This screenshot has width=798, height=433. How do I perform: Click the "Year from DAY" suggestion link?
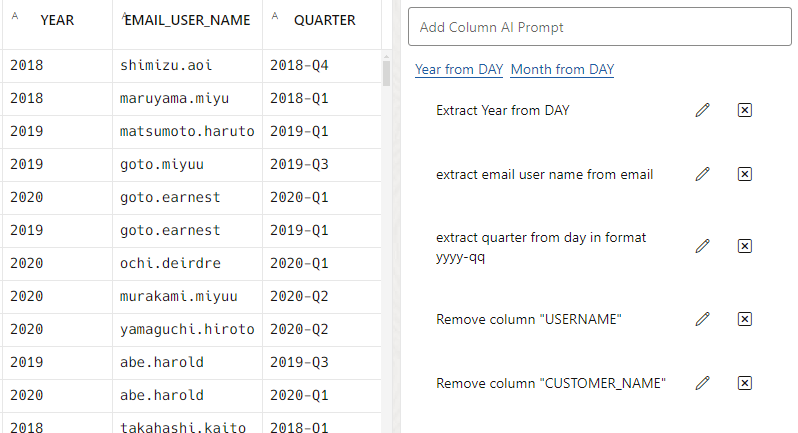click(x=459, y=69)
